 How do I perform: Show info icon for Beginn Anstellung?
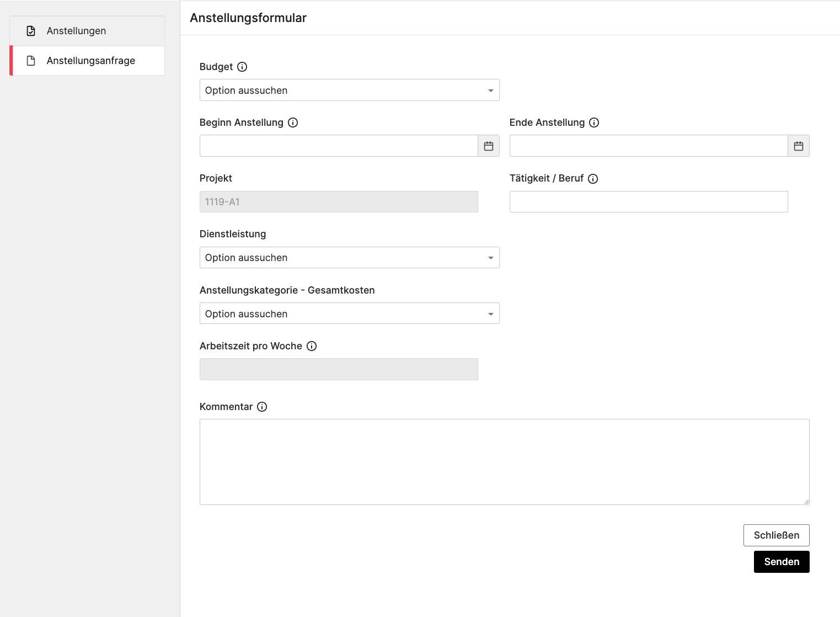click(293, 123)
